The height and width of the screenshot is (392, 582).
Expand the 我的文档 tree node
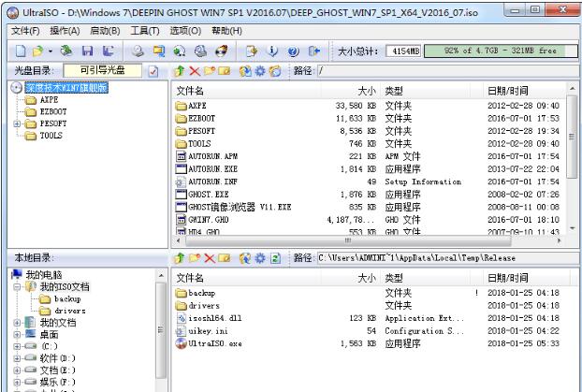(x=17, y=323)
